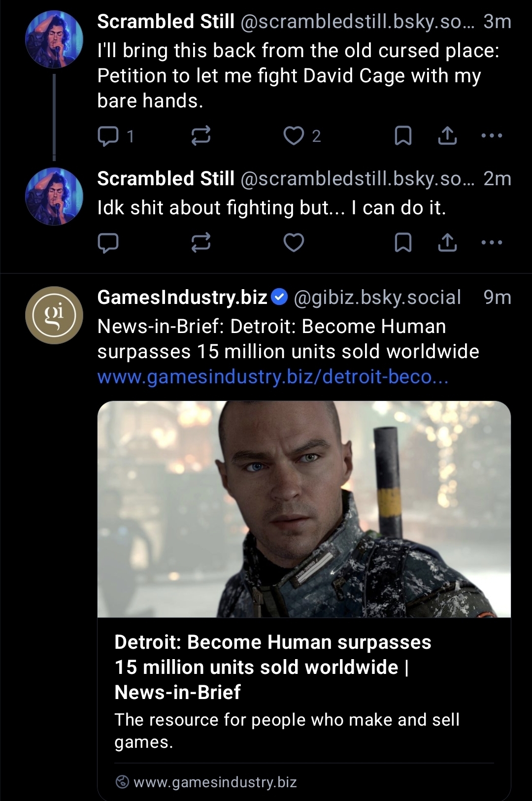Reply to the David Cage petition post

tap(108, 136)
